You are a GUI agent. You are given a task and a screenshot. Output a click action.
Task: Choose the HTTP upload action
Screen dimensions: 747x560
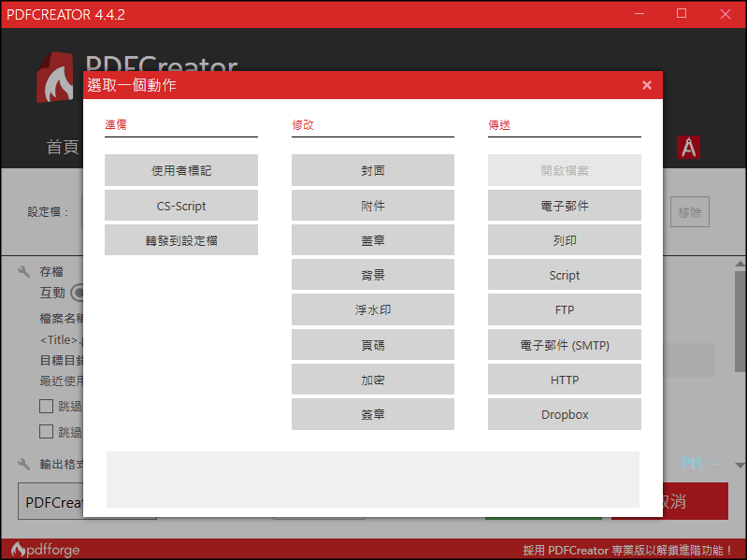pos(564,380)
